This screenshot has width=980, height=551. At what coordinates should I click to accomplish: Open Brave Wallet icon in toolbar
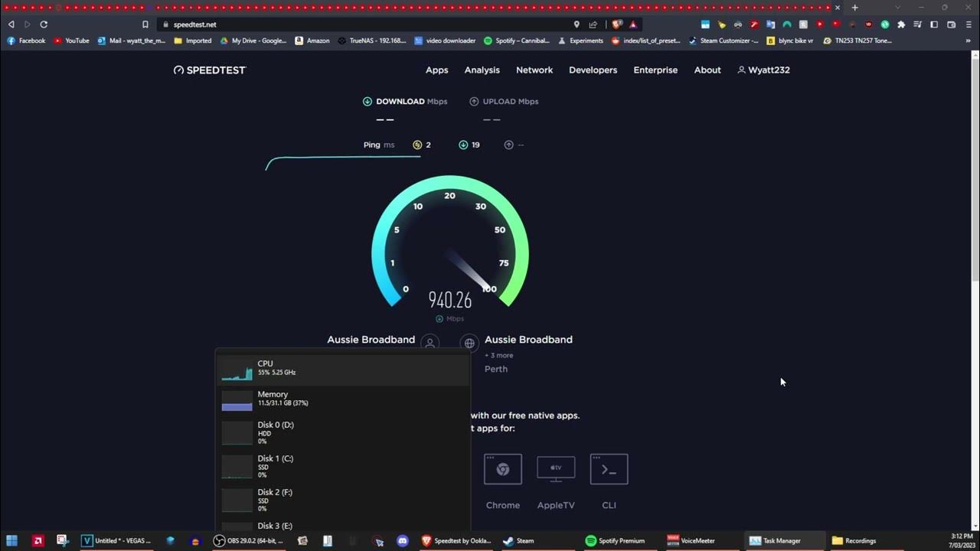(x=951, y=24)
